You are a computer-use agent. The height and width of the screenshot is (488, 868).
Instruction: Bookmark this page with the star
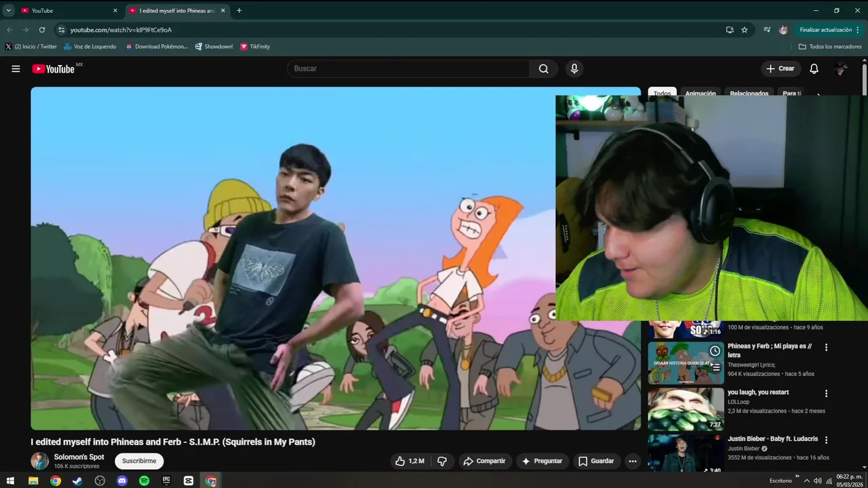(x=745, y=30)
